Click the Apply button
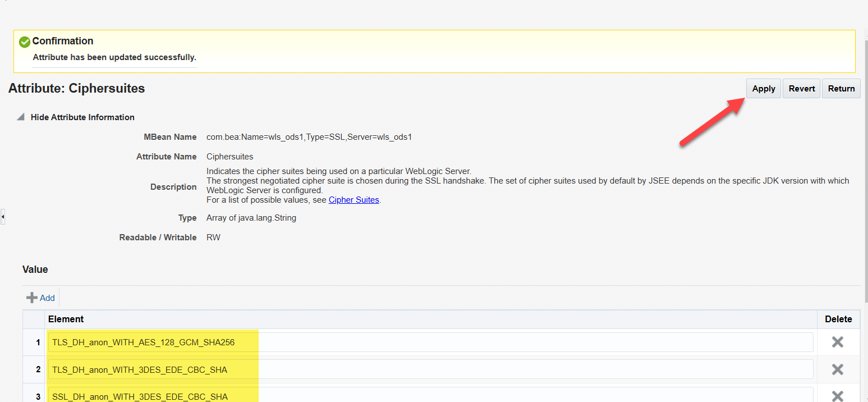Screen dimensions: 868x402 point(763,89)
